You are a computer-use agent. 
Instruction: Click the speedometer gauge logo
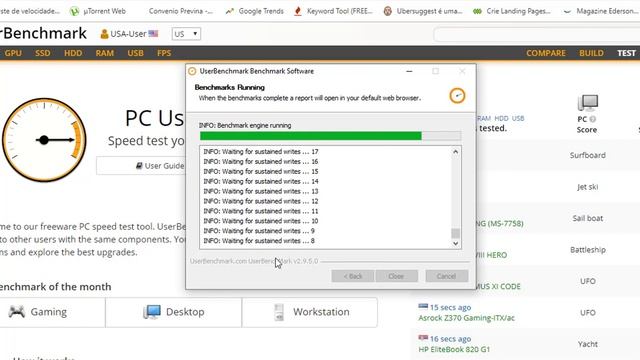coord(44,140)
